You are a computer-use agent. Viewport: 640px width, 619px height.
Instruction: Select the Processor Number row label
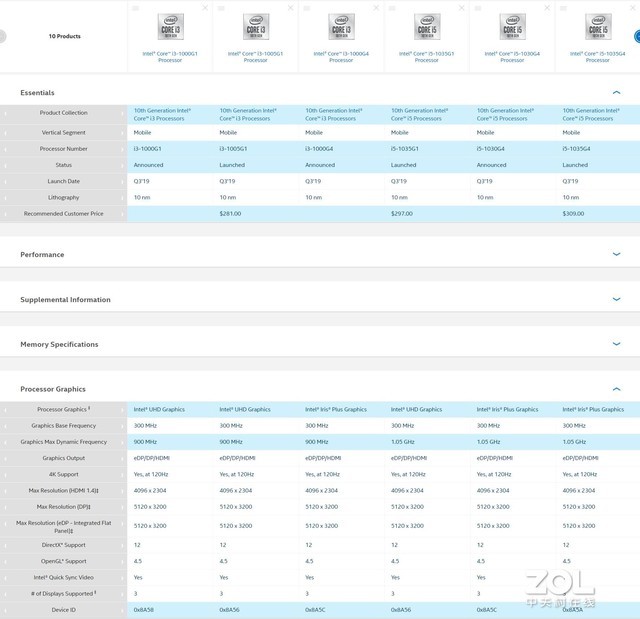(63, 149)
